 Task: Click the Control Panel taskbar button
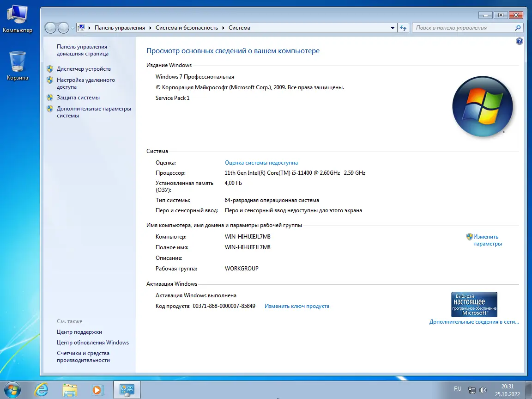pos(127,390)
